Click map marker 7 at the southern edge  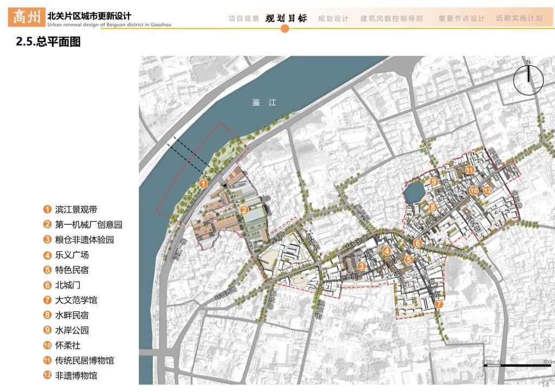438,305
